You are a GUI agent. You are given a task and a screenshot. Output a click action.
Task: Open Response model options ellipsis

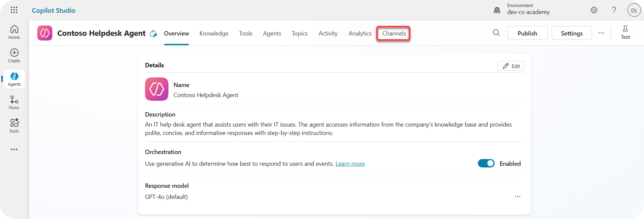click(x=517, y=197)
